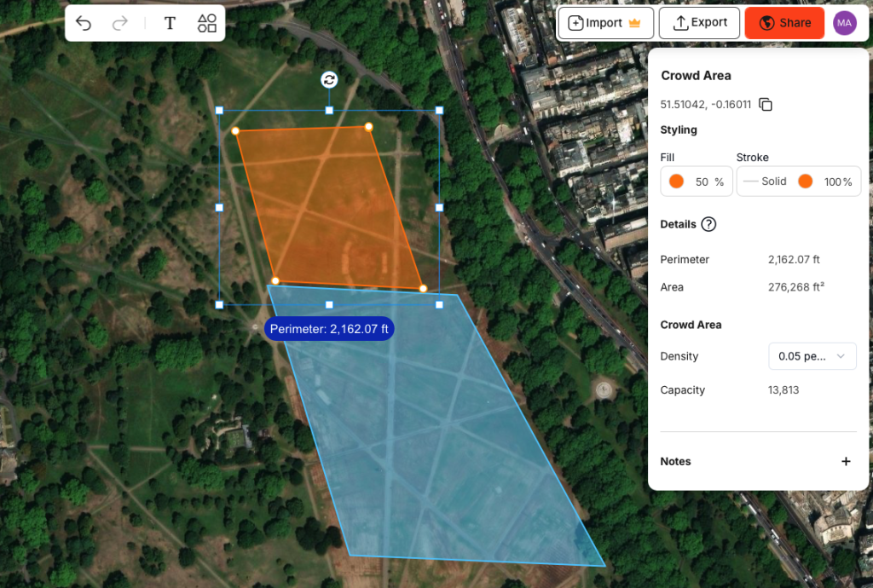Click the bottom-center selection box handle
The image size is (873, 588).
tap(329, 305)
